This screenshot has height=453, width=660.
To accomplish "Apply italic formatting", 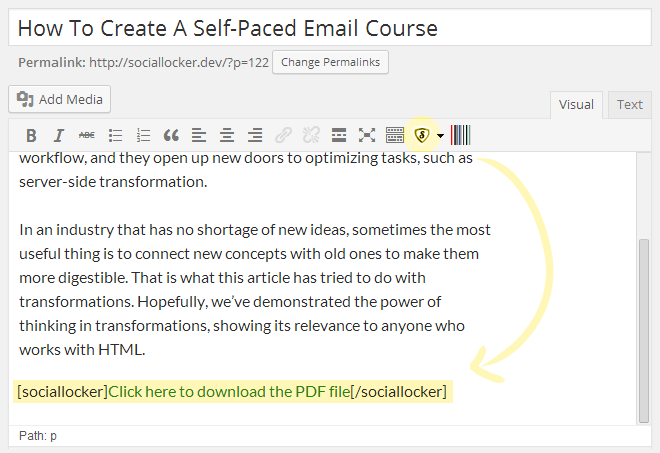I will 59,135.
